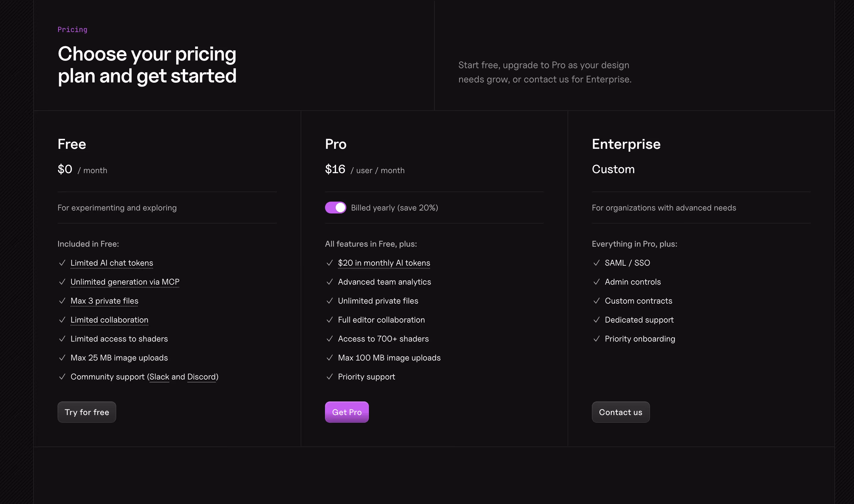This screenshot has width=854, height=504.
Task: Click Unlimited generation via MCP underlined text
Action: 125,282
